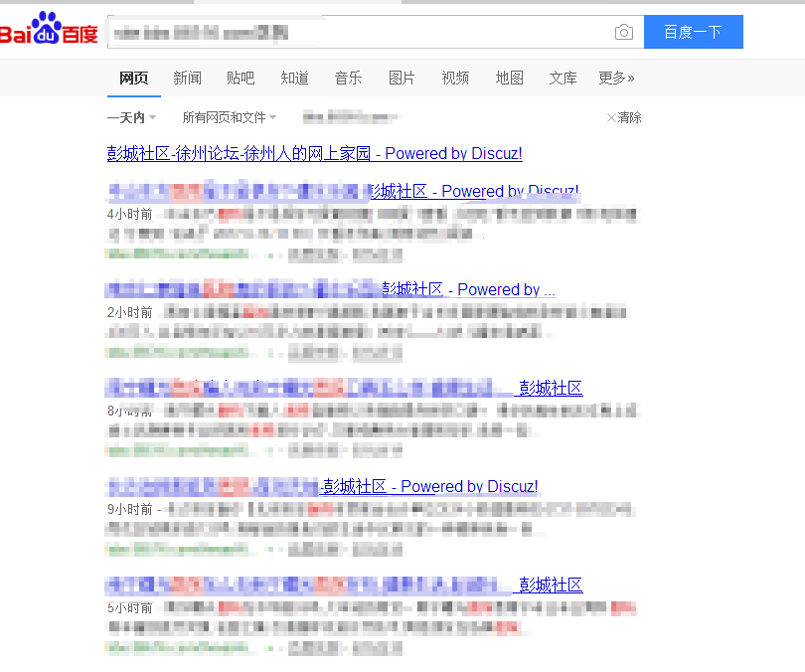Image resolution: width=805 pixels, height=672 pixels.
Task: Select the 知道 tab
Action: (x=294, y=78)
